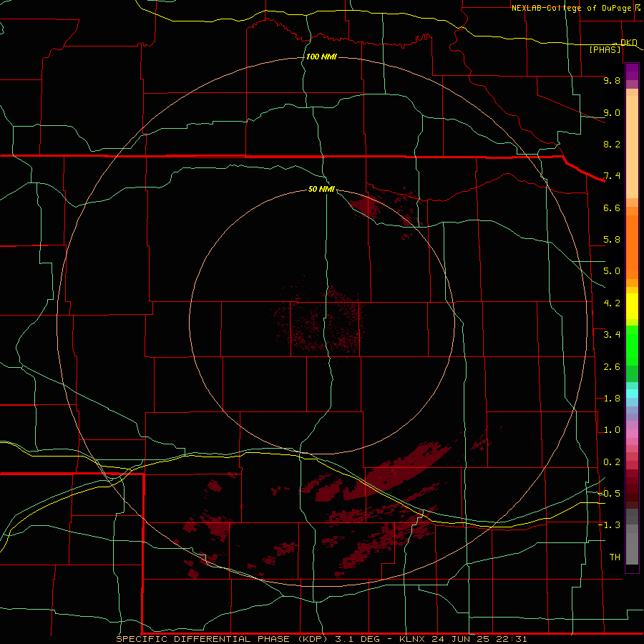Click the 100 NMI range ring label
Image resolution: width=644 pixels, height=644 pixels.
pyautogui.click(x=321, y=57)
